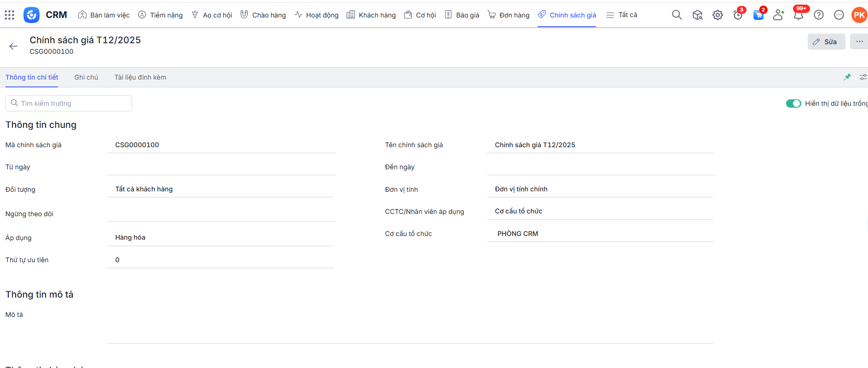868x368 pixels.
Task: Open the app launcher grid icon
Action: [9, 15]
